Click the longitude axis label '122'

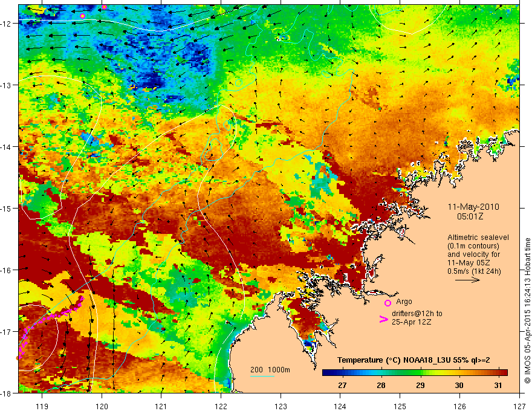[x=221, y=406]
